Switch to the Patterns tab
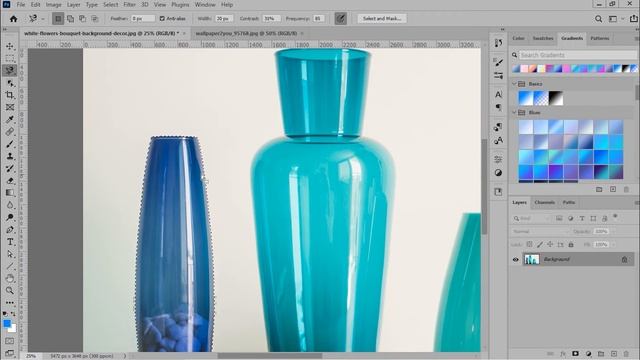 (600, 38)
